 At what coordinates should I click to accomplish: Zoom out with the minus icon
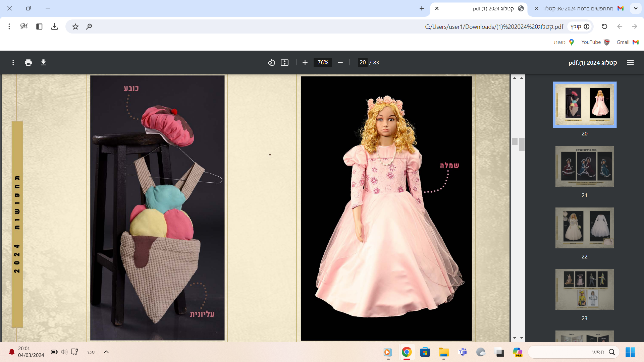click(x=340, y=63)
